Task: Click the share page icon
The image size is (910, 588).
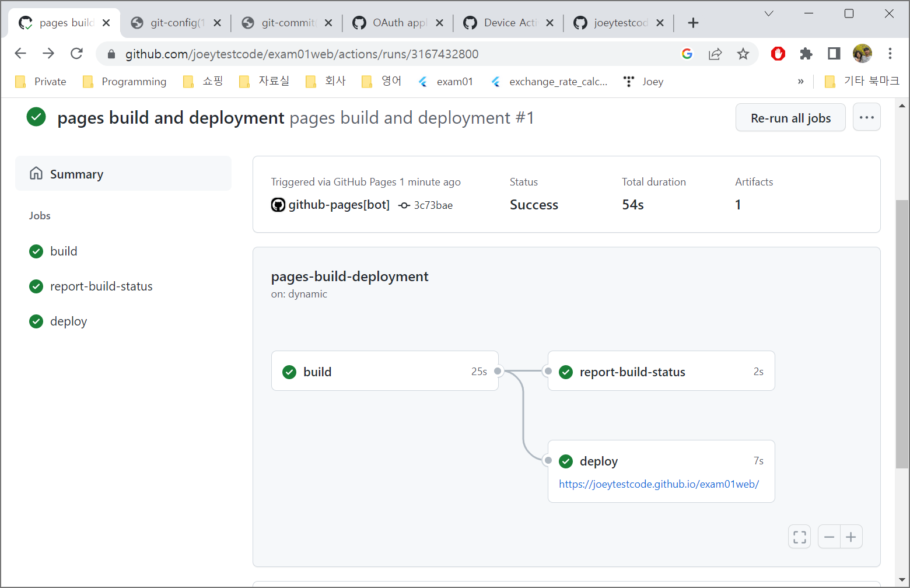Action: (x=715, y=54)
